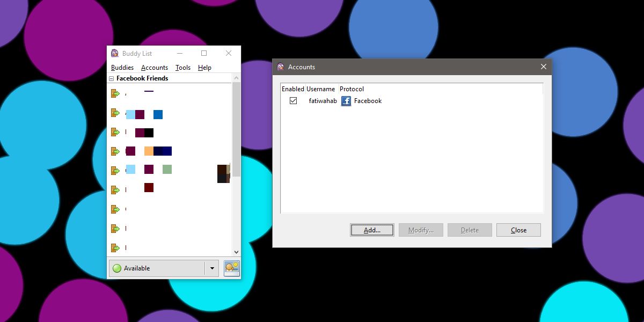Open the Tools menu
The image size is (644, 322).
pos(183,68)
